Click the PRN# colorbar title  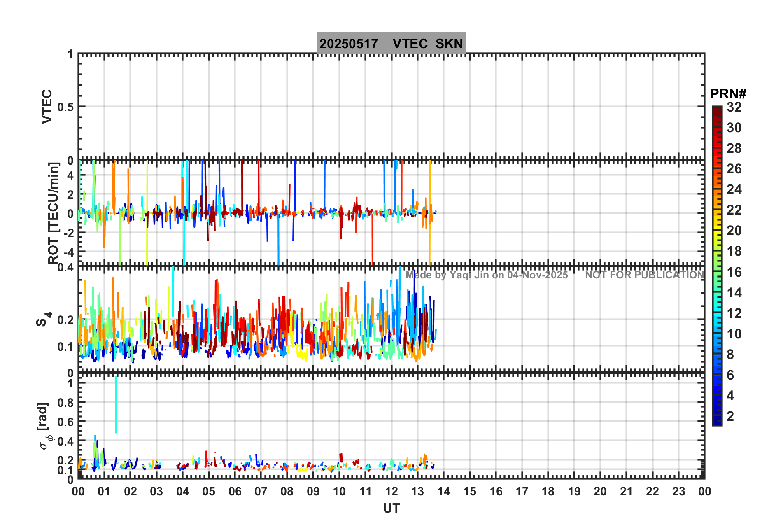click(728, 94)
